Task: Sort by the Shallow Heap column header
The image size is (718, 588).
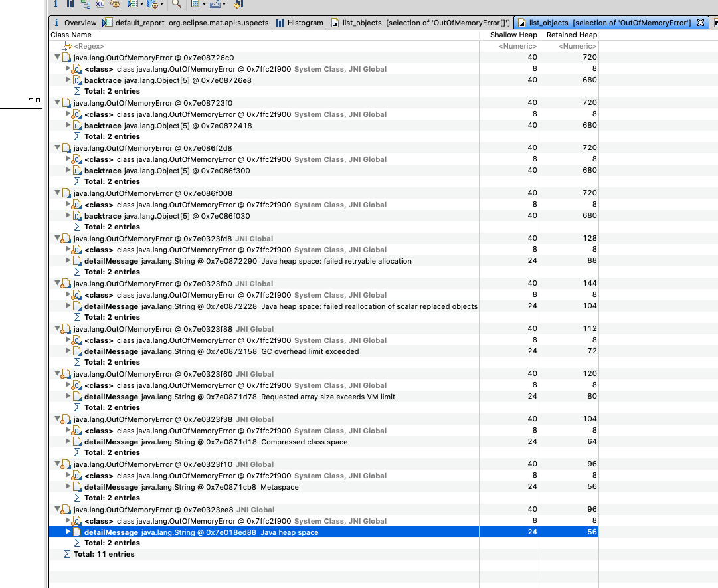Action: (513, 35)
